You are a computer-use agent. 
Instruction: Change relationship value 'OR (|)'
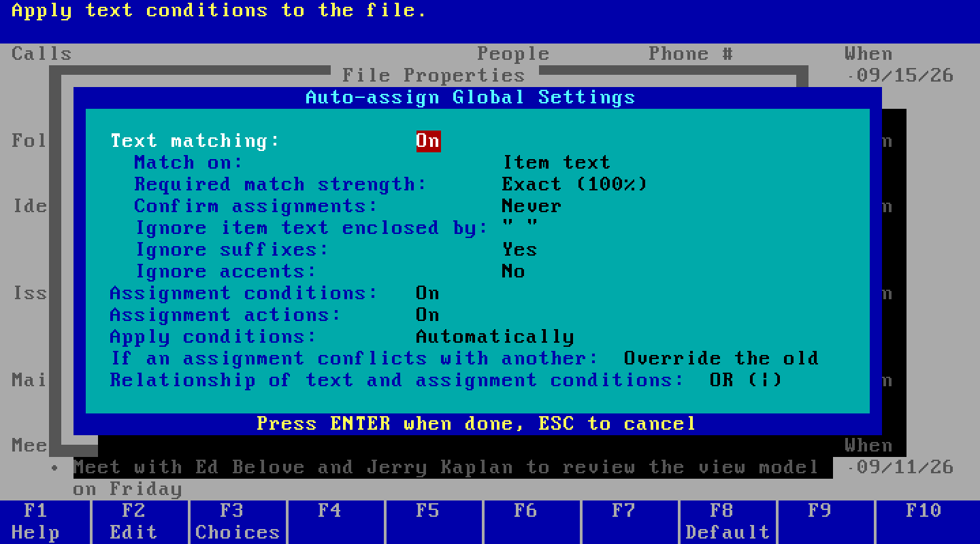tap(746, 380)
